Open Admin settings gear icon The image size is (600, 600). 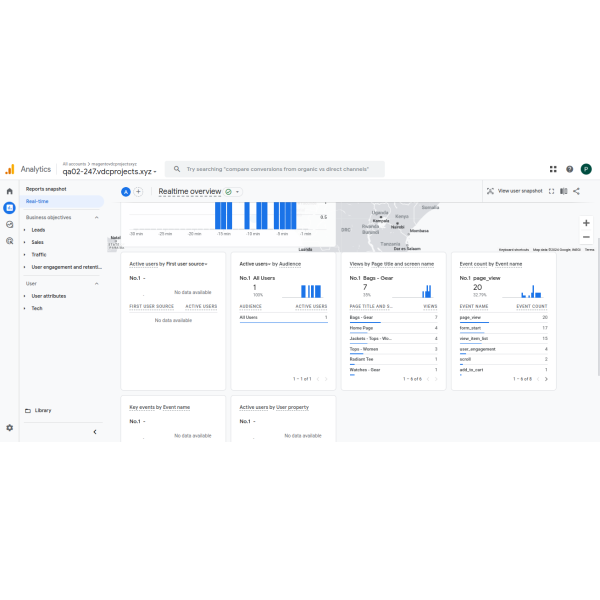(x=10, y=427)
